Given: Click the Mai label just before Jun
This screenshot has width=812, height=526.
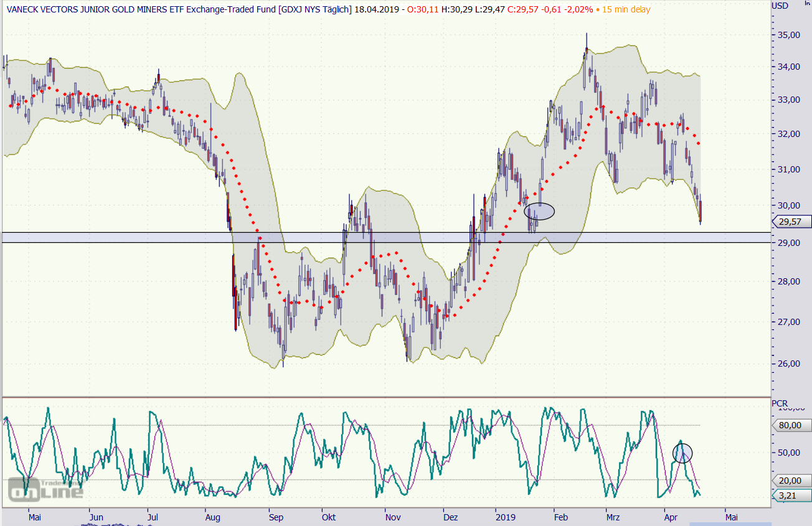Looking at the screenshot, I should tap(35, 517).
